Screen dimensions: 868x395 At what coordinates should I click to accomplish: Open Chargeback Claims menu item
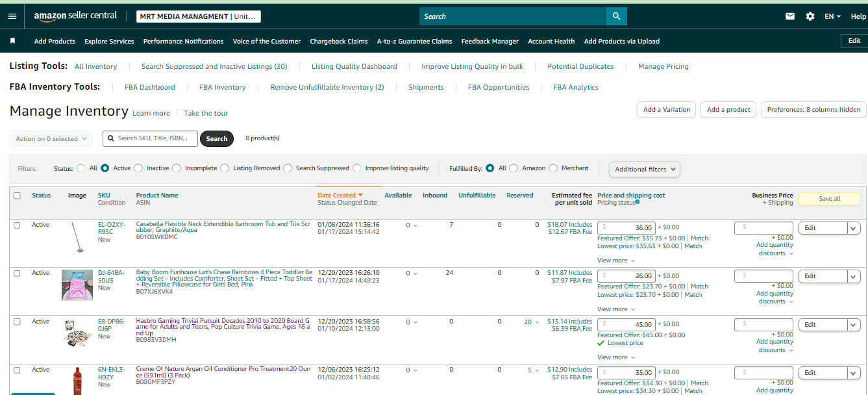coord(339,41)
